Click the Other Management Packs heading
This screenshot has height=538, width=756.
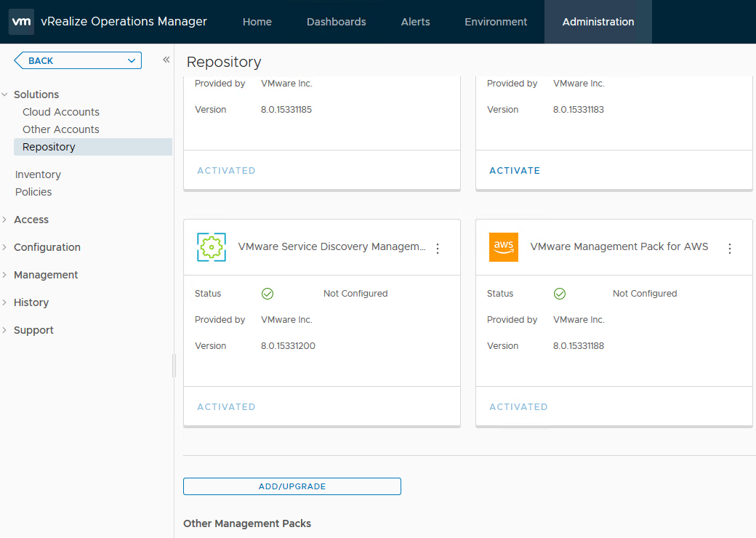247,523
